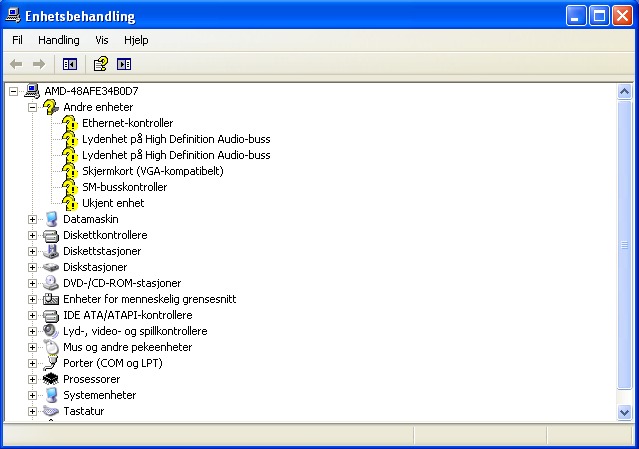Click the action pane toolbar icon
Viewport: 639px width, 449px height.
click(x=124, y=64)
